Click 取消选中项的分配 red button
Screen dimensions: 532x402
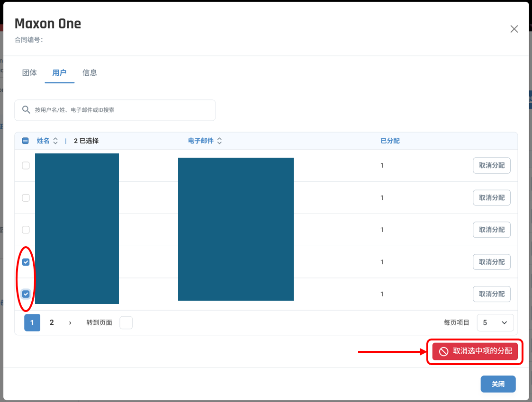475,351
